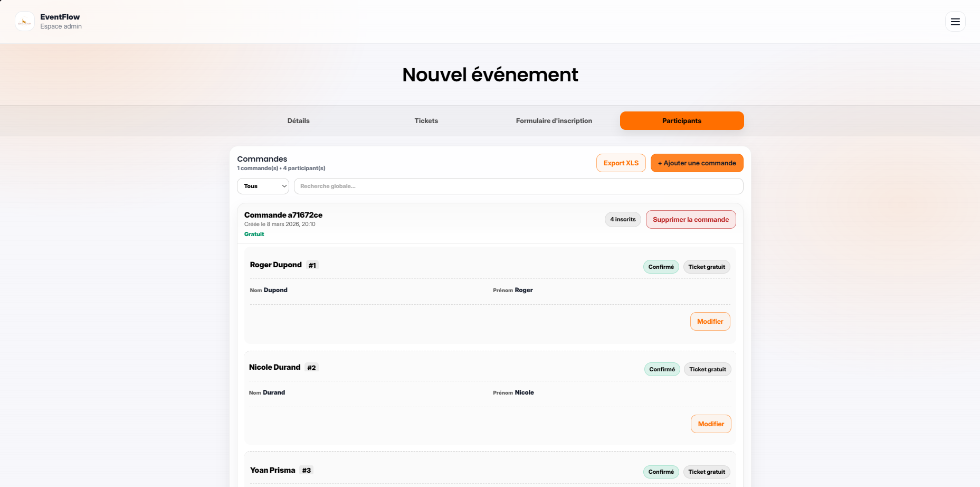980x487 pixels.
Task: Open the 'Tous' filter dropdown
Action: pyautogui.click(x=263, y=186)
